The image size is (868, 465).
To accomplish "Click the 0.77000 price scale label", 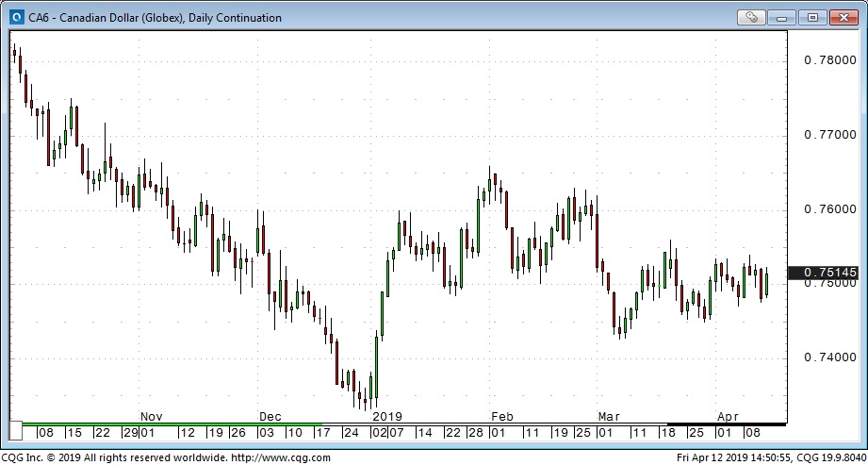I will (829, 135).
